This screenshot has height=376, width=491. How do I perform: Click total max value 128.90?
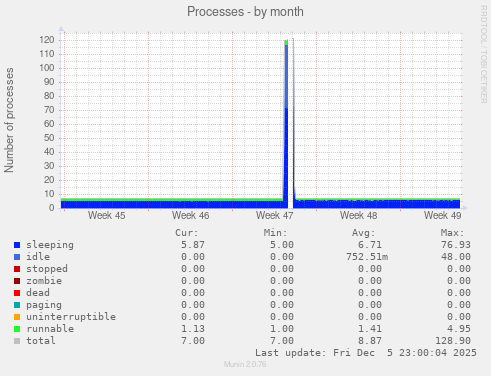[453, 341]
